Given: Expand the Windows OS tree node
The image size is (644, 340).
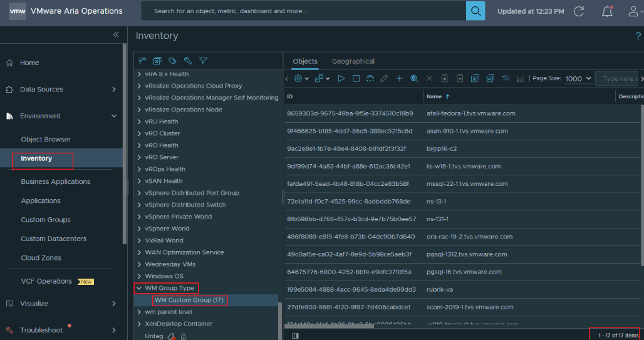Looking at the screenshot, I should (x=139, y=276).
